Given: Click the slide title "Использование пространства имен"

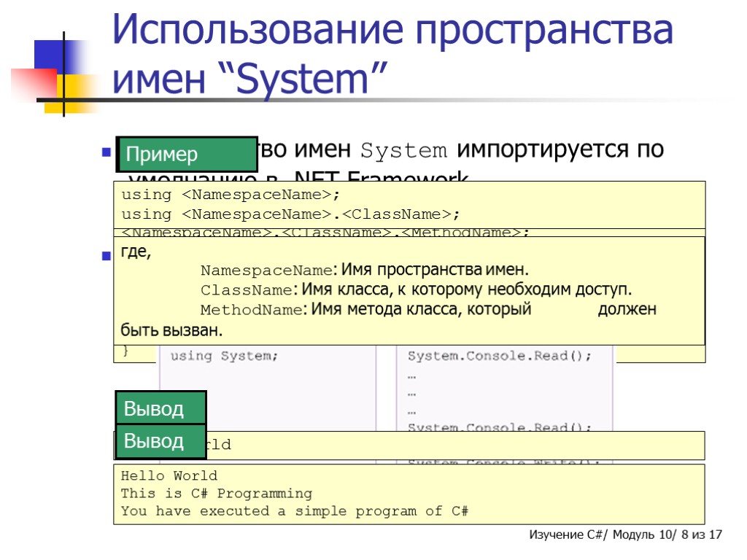Looking at the screenshot, I should (392, 53).
